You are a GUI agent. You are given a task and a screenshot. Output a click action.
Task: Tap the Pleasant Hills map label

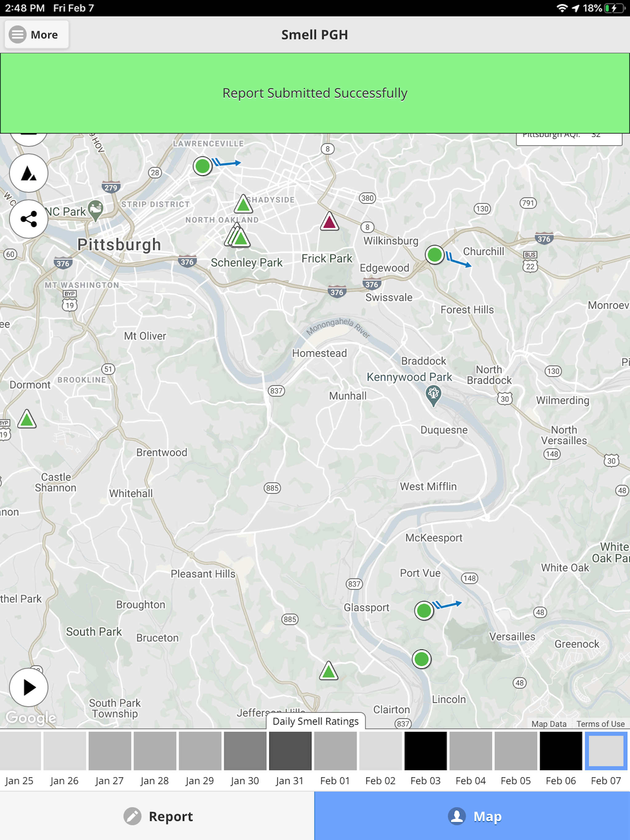[x=203, y=573]
